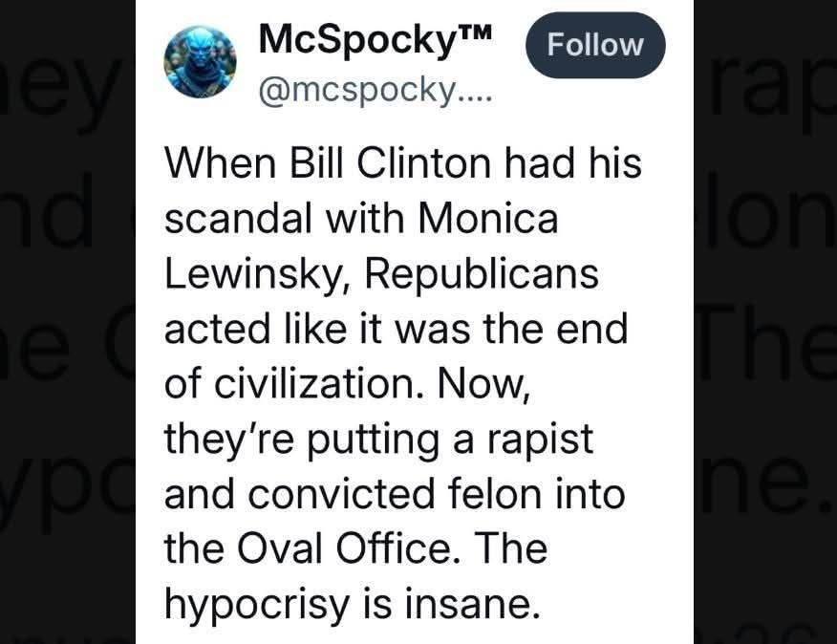Screen dimensions: 837x644
Task: Click the word "Lewinsky," in the tweet
Action: [257, 275]
